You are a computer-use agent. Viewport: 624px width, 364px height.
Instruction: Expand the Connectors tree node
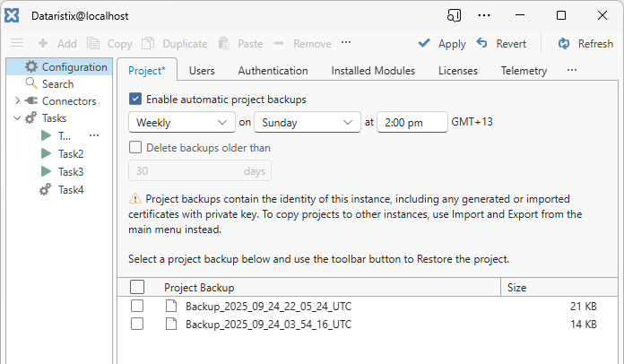click(x=17, y=100)
